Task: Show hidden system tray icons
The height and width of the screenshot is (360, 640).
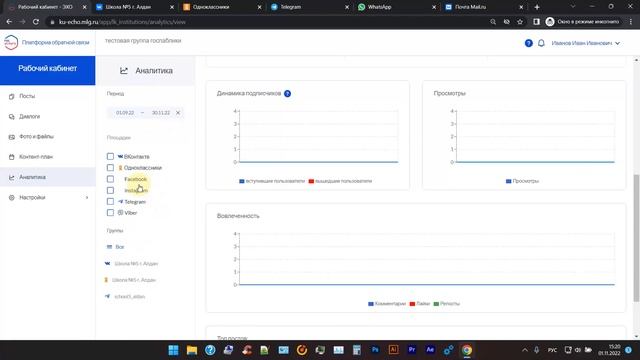Action: [x=525, y=350]
